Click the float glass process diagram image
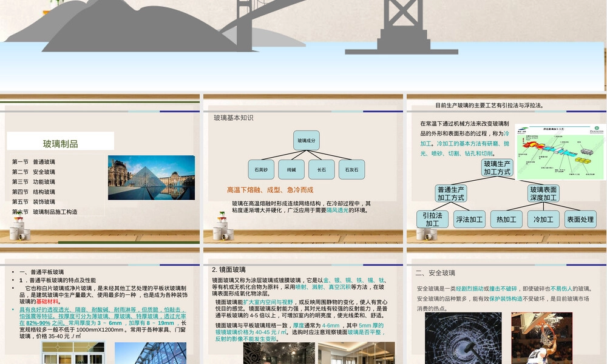The height and width of the screenshot is (364, 607). point(560,152)
